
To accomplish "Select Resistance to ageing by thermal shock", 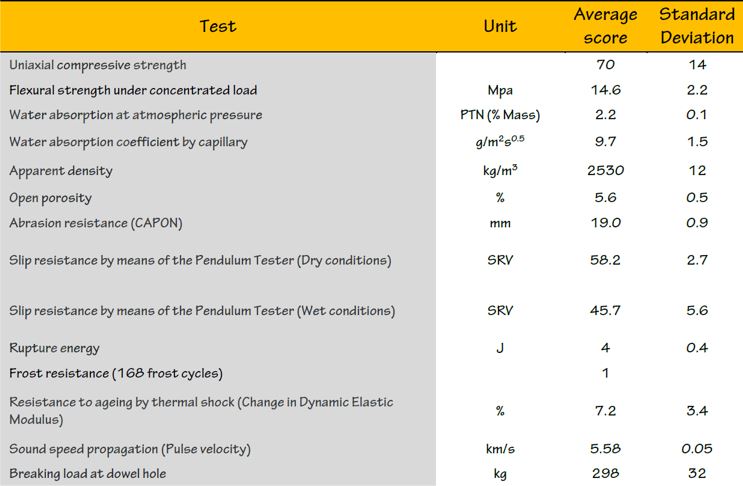I will (x=201, y=411).
